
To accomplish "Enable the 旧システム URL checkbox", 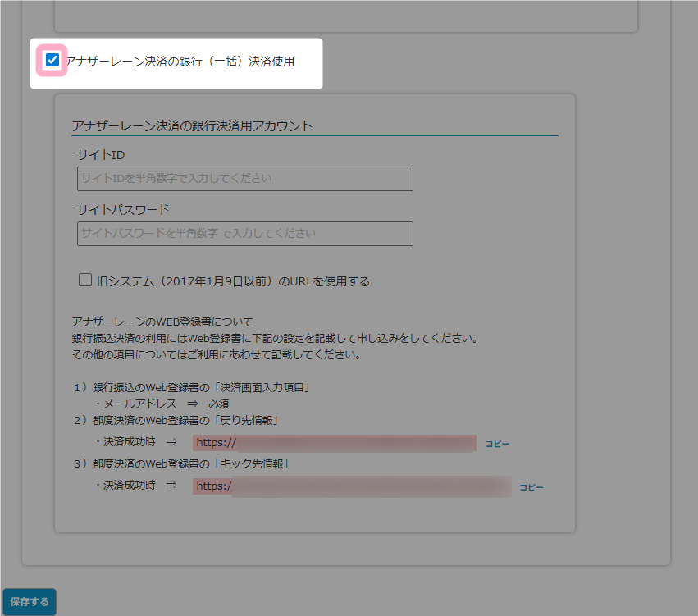I will pyautogui.click(x=85, y=281).
